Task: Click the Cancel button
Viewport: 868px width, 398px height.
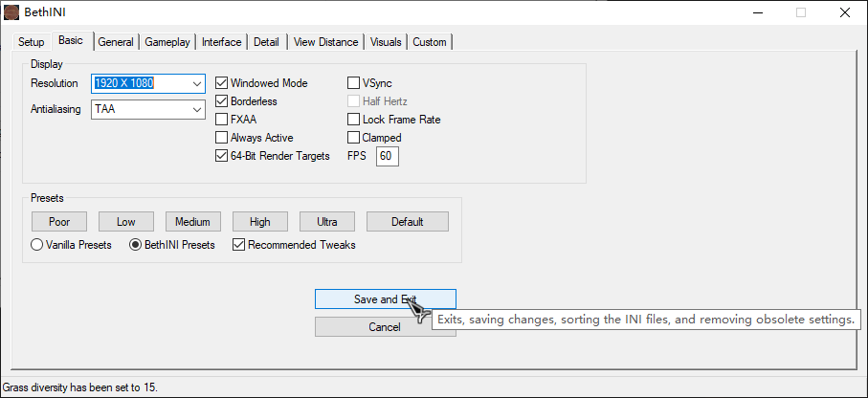Action: tap(386, 326)
